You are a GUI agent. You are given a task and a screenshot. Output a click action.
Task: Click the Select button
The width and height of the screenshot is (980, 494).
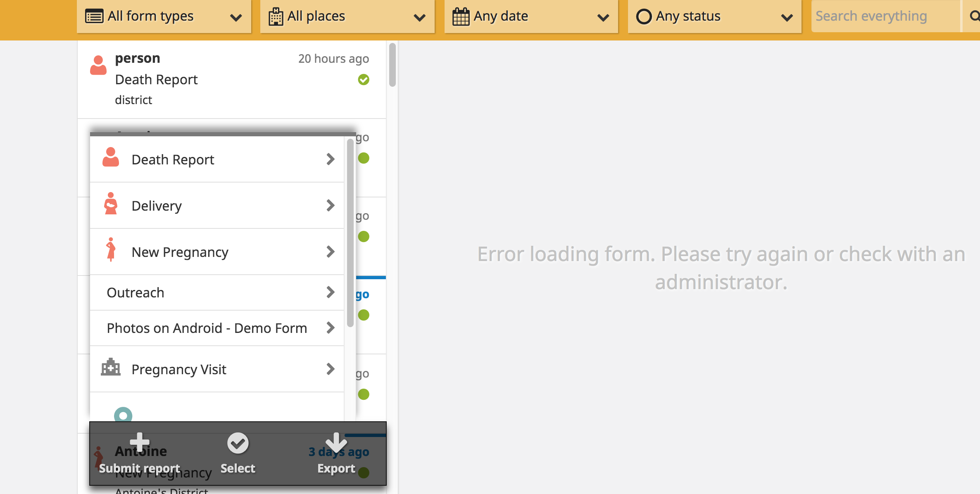point(238,454)
